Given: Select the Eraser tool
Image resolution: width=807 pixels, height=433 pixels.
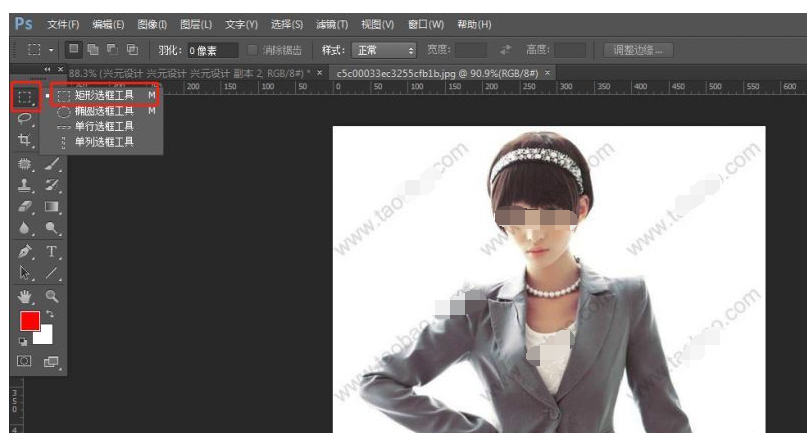Looking at the screenshot, I should click(x=25, y=207).
